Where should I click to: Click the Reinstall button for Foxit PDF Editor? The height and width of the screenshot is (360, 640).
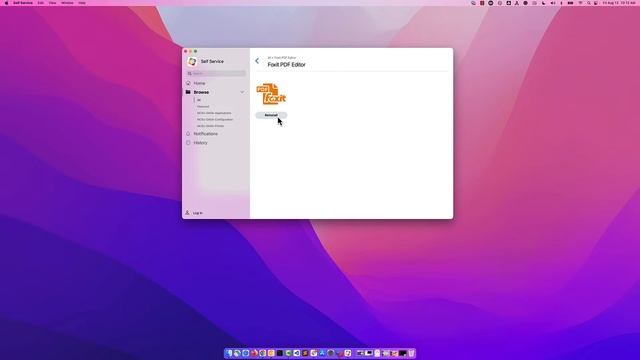point(271,115)
